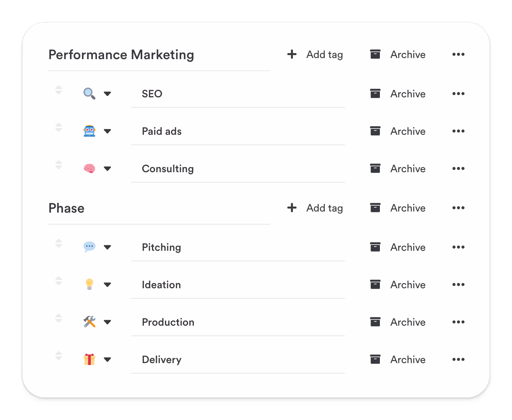The image size is (512, 420).
Task: Open the emoji picker dropdown for Ideation
Action: click(x=107, y=284)
